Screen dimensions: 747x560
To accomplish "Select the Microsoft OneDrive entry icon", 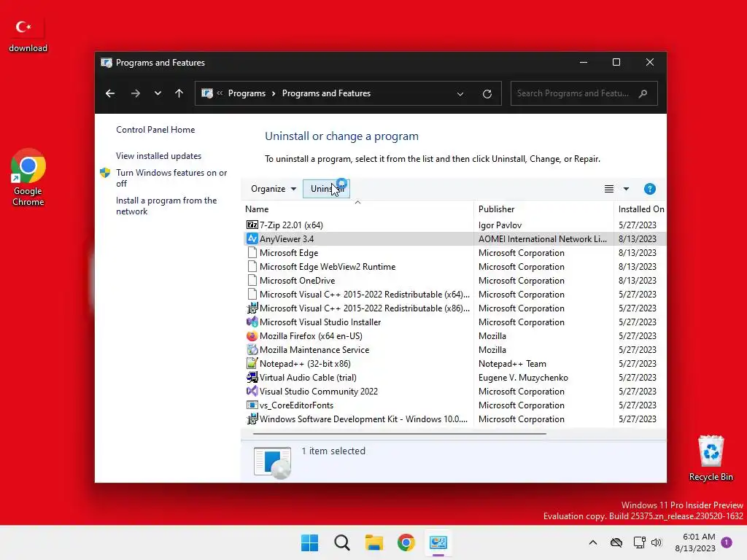I will (x=252, y=280).
